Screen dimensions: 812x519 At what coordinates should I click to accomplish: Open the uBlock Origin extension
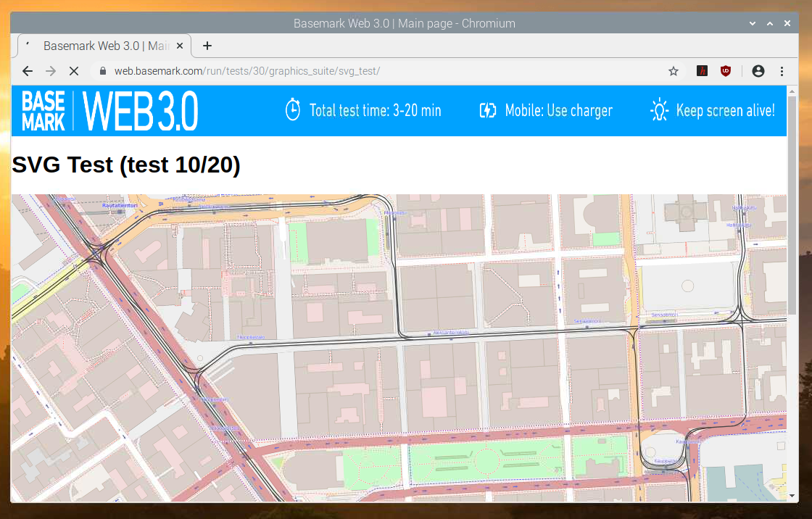tap(725, 71)
